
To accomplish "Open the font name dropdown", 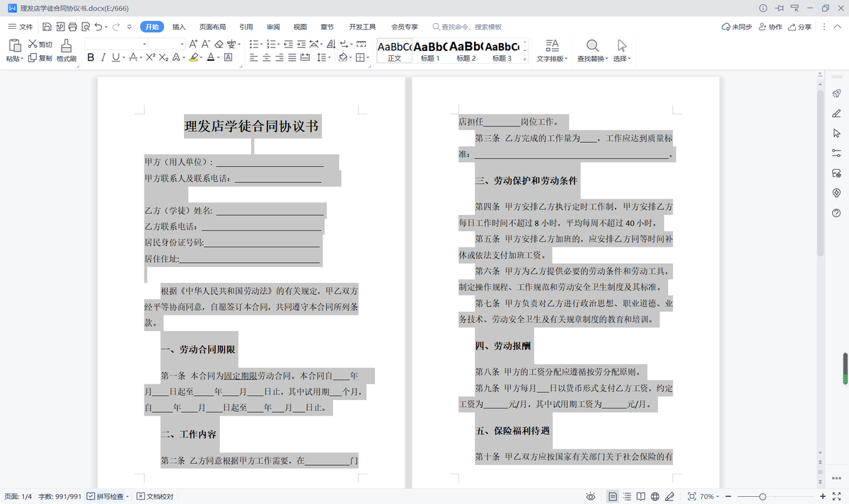I will pos(144,44).
